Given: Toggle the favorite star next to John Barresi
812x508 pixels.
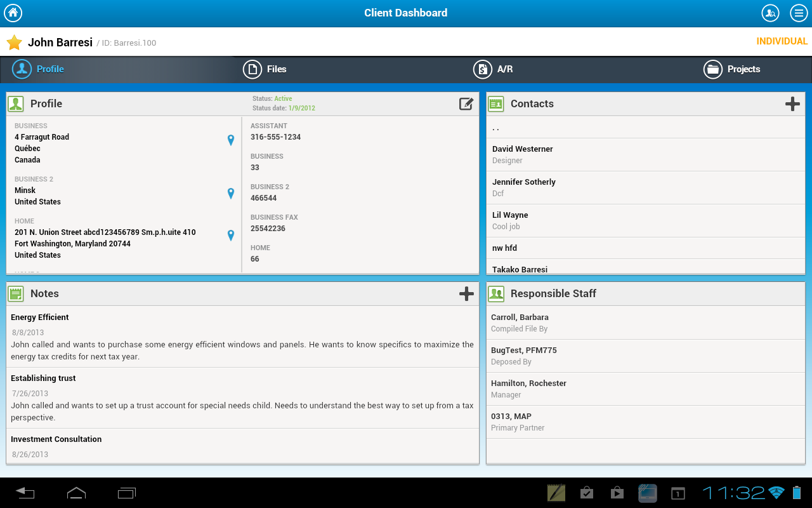Looking at the screenshot, I should (13, 41).
